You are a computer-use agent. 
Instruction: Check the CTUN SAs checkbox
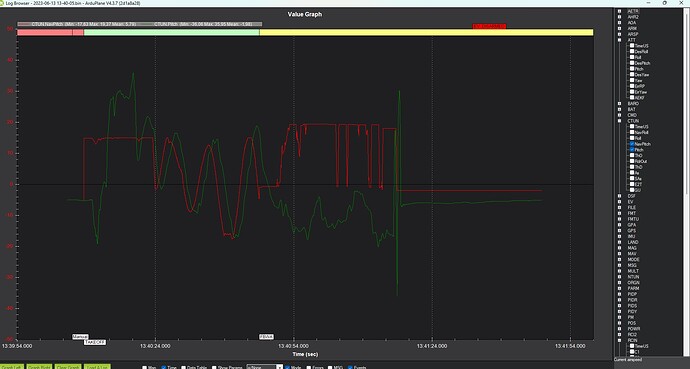point(632,179)
